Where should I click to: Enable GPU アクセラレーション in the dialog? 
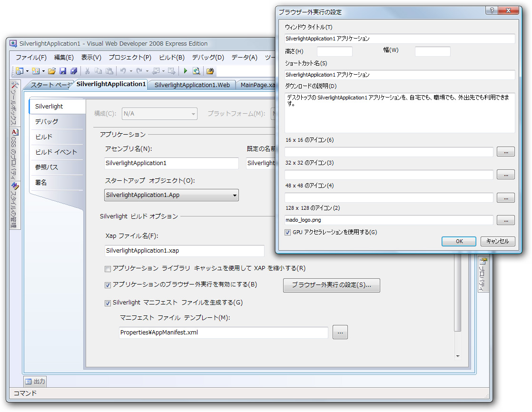point(287,232)
